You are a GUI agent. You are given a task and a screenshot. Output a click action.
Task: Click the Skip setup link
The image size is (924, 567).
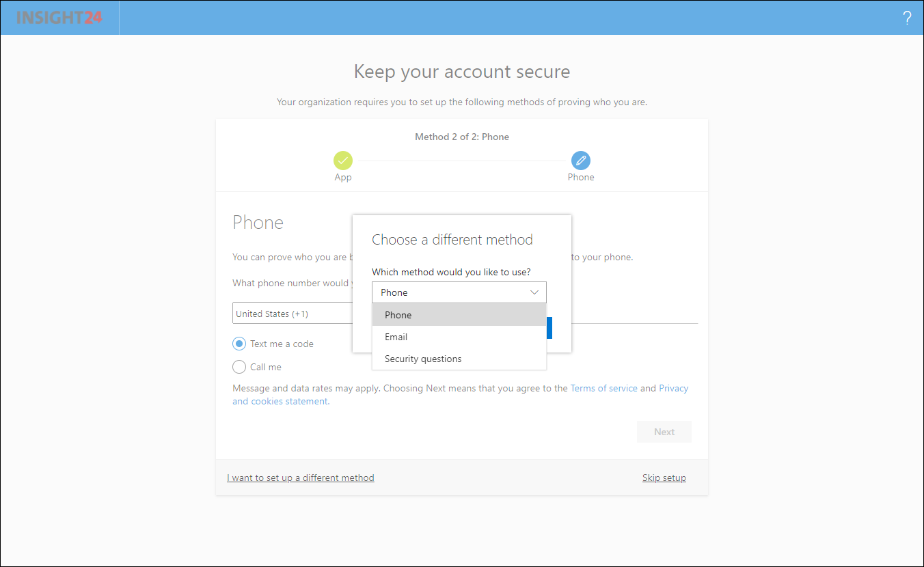664,478
